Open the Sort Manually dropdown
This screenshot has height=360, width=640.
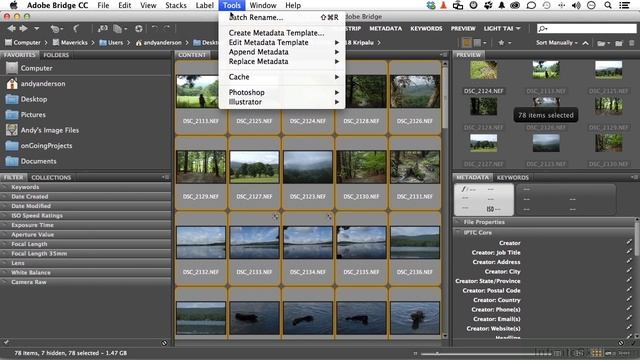(557, 42)
